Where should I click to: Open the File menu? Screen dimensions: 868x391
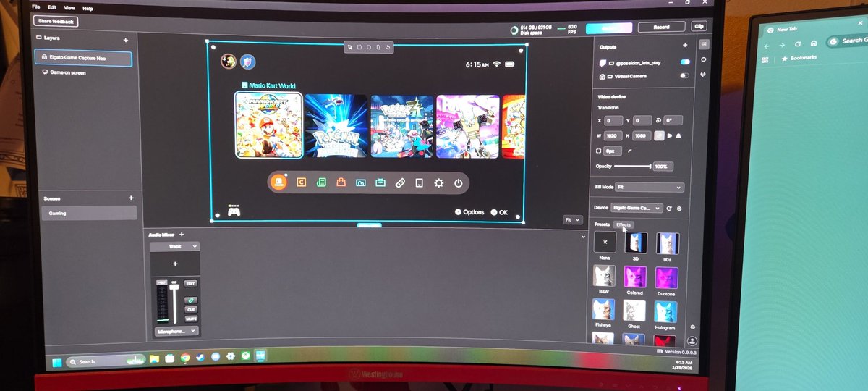click(35, 7)
